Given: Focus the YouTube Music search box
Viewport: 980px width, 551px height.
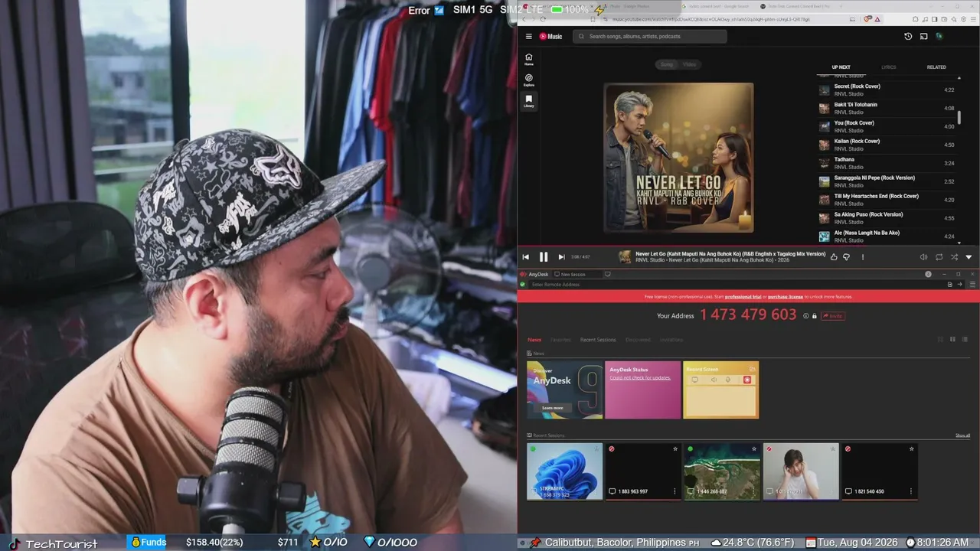Looking at the screenshot, I should [x=649, y=36].
